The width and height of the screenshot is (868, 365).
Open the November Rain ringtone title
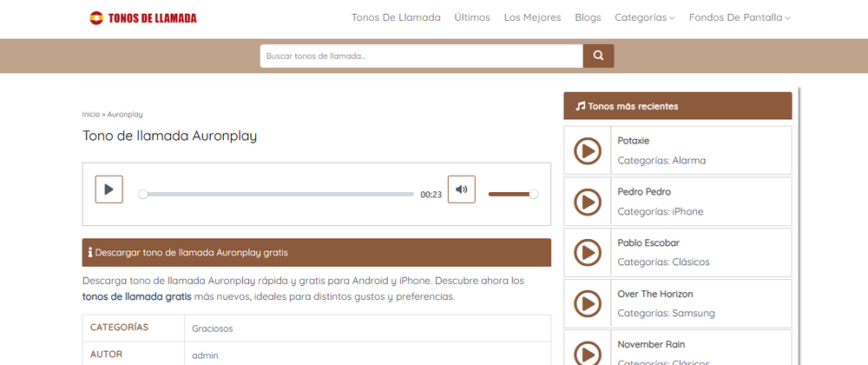click(x=651, y=344)
